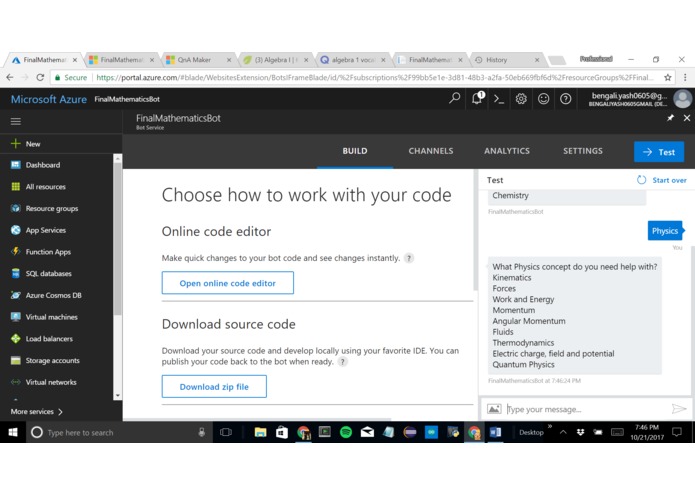This screenshot has width=695, height=494.
Task: Click the Windows Start button
Action: point(13,432)
